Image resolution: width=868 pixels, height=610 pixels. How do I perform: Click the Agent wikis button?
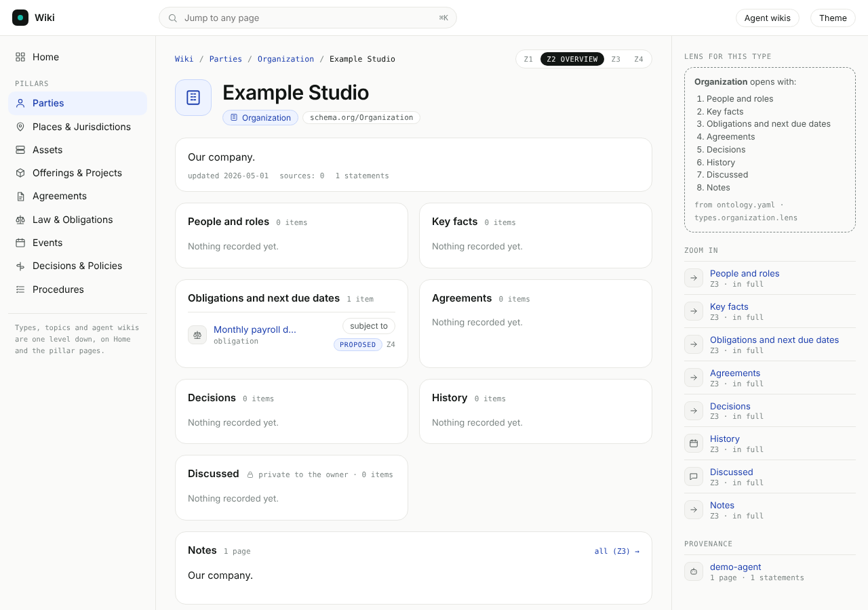tap(768, 18)
